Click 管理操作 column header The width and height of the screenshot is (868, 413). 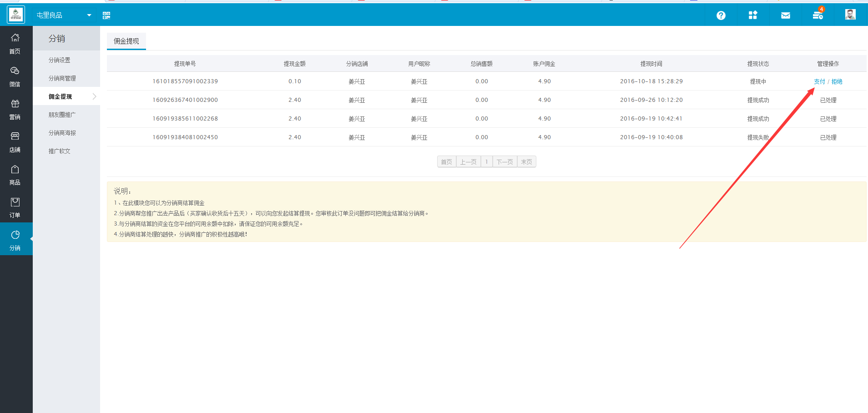click(x=828, y=64)
